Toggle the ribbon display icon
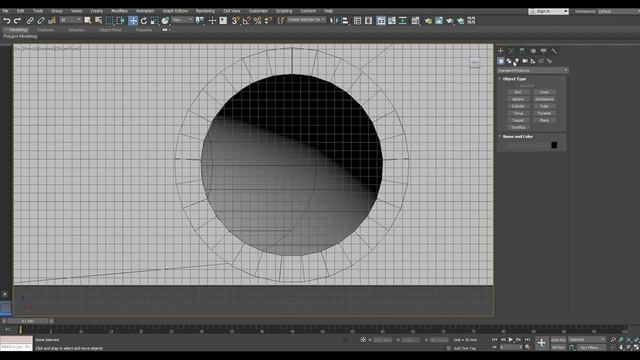Viewport: 640px width, 360px height. point(381,20)
